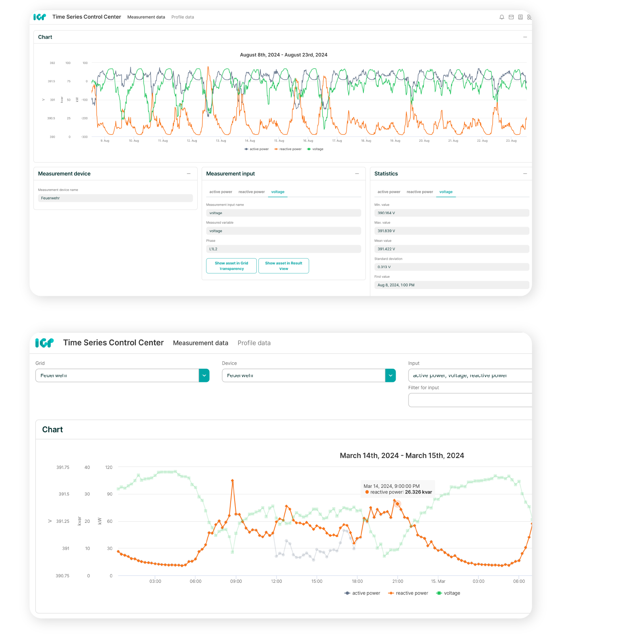This screenshot has width=644, height=644.
Task: Click Show asset in Grid Transparency button
Action: pos(231,266)
